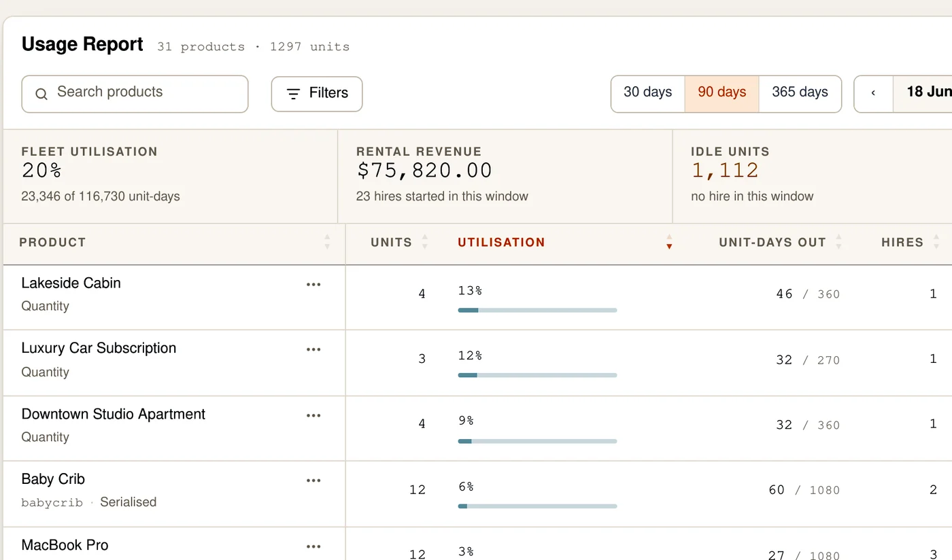Open options menu for Baby Crib
Screen dimensions: 952x560
(x=313, y=480)
